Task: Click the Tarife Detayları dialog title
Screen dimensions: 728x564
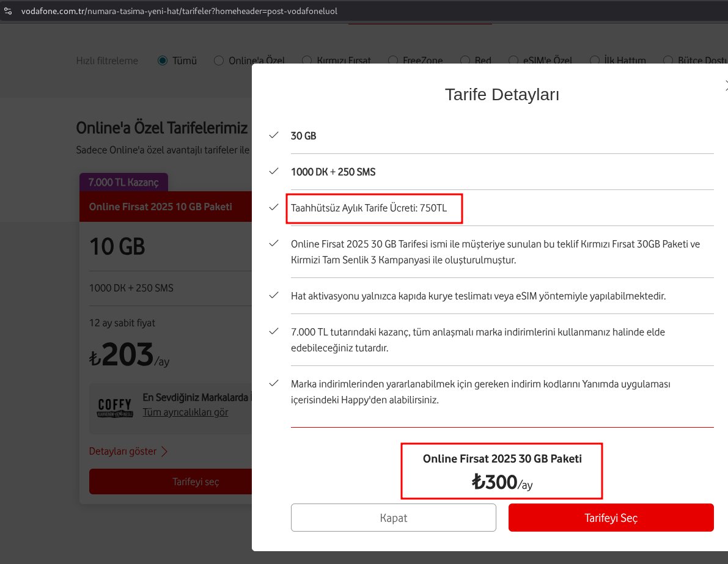Action: coord(502,94)
